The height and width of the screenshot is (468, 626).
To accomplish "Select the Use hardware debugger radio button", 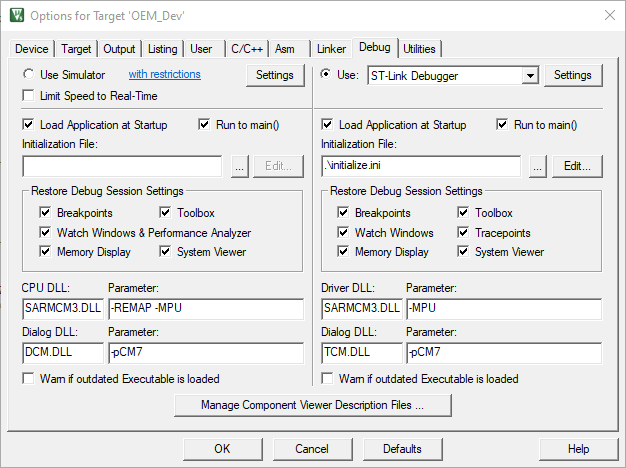I will [x=326, y=74].
